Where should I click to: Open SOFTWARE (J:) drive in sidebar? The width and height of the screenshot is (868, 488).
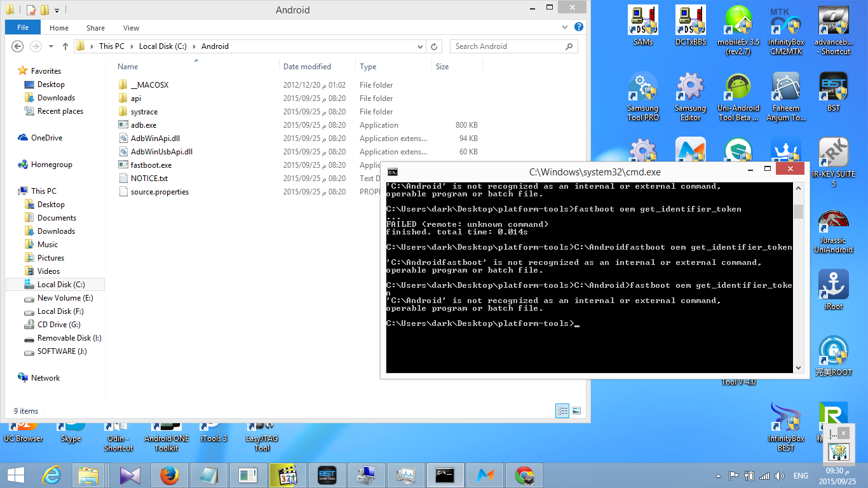62,351
